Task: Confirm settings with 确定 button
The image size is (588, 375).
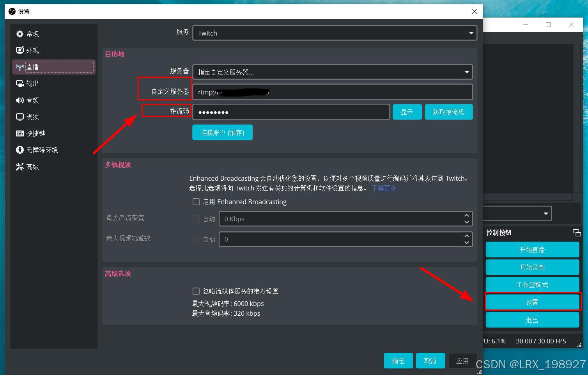Action: coord(398,361)
